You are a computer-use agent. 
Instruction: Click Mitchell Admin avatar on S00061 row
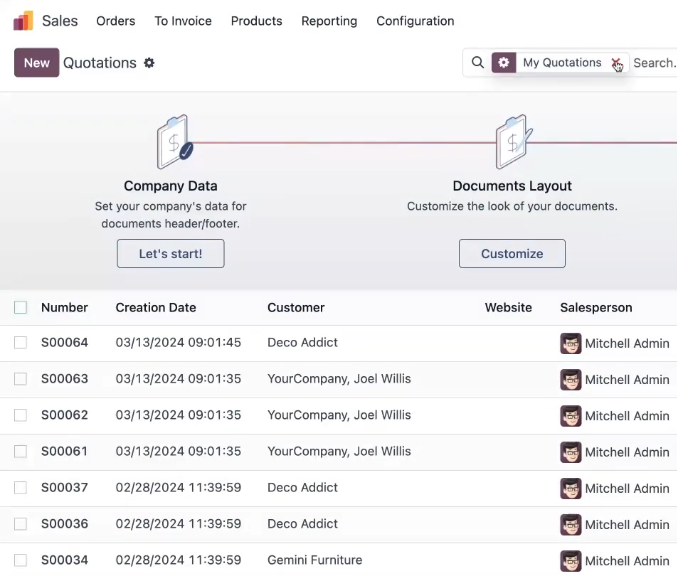pyautogui.click(x=570, y=452)
